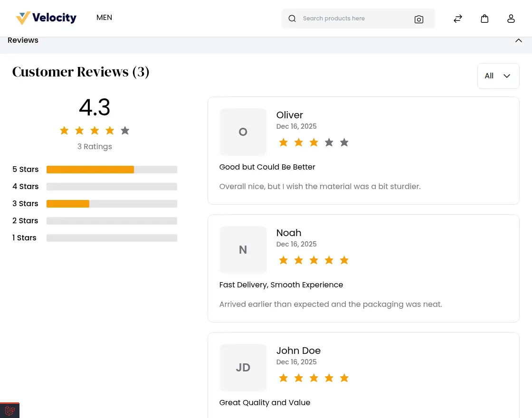Screen dimensions: 532x418
Task: Collapse the Reviews section with chevron
Action: click(519, 40)
